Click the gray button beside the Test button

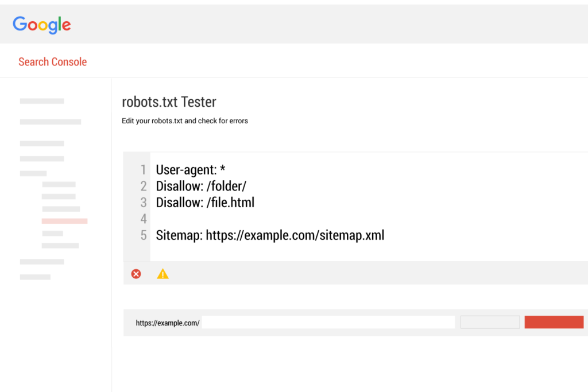[490, 322]
